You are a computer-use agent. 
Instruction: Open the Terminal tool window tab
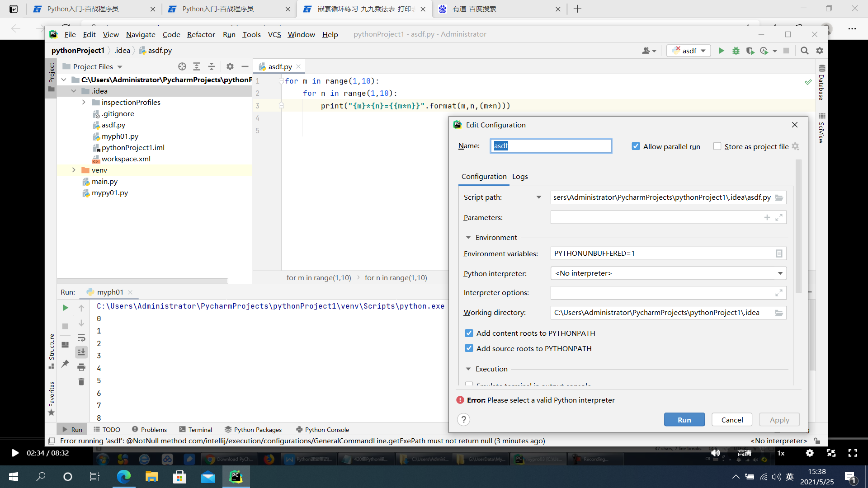pos(195,430)
